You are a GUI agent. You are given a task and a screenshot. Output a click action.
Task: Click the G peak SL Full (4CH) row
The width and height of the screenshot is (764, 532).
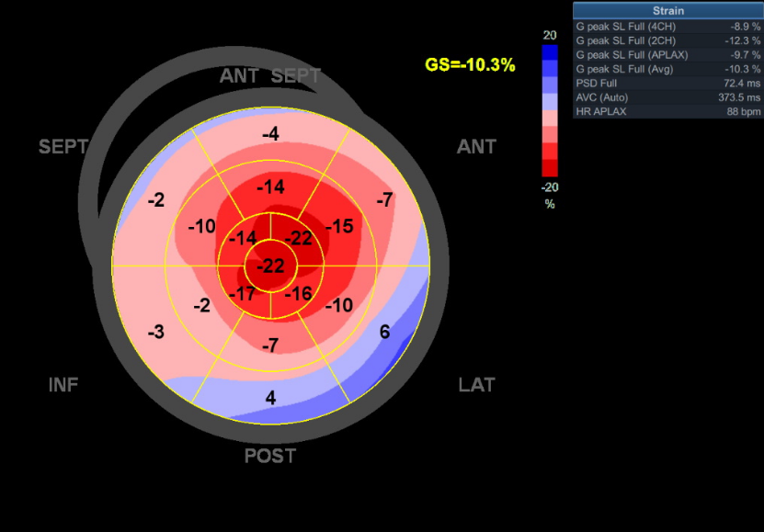click(668, 27)
